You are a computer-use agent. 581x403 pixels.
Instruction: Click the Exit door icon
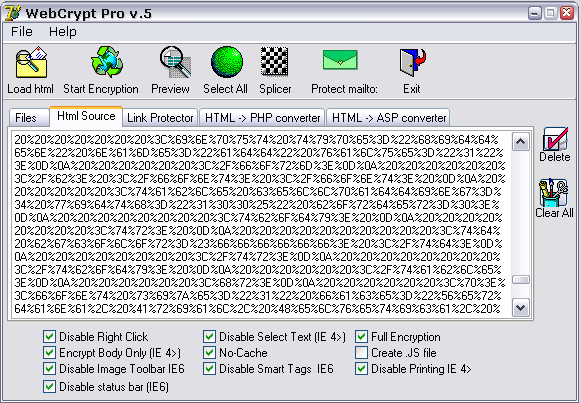pyautogui.click(x=412, y=62)
